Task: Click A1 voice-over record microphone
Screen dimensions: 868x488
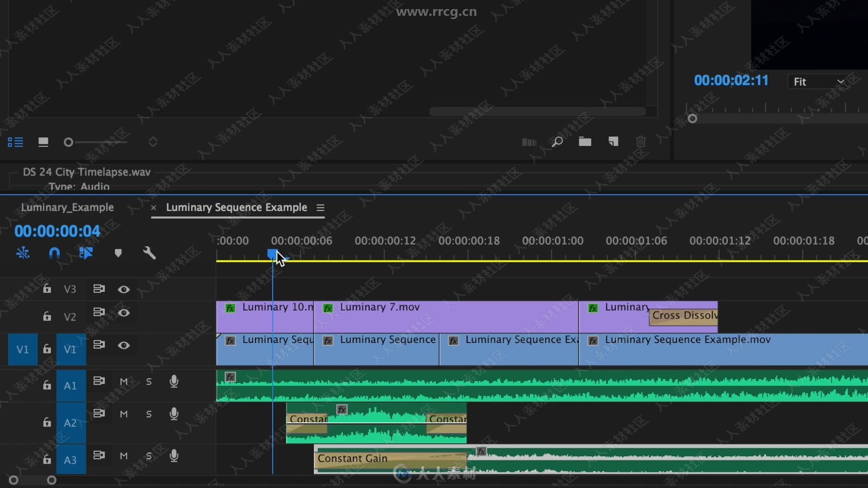Action: click(174, 382)
